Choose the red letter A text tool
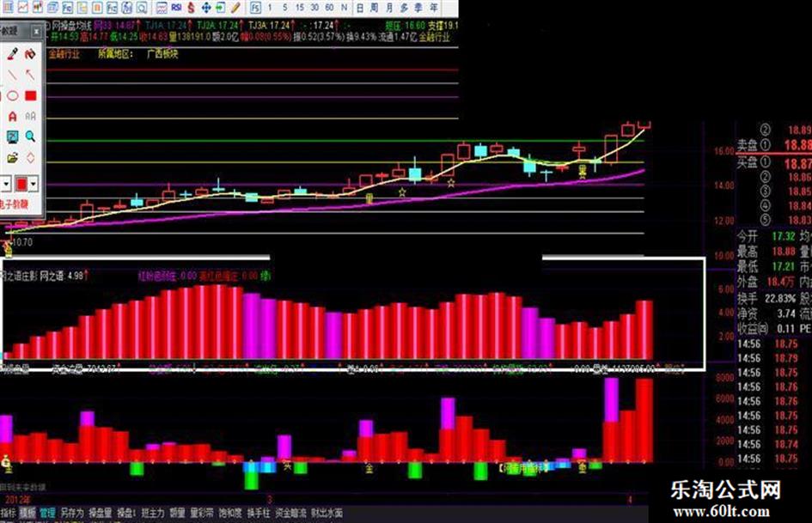 tap(12, 117)
